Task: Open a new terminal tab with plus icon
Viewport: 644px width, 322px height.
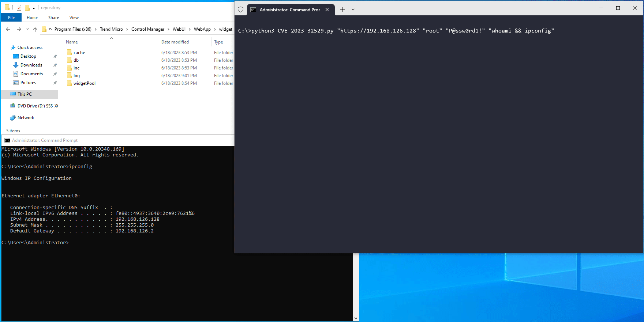Action: tap(342, 10)
